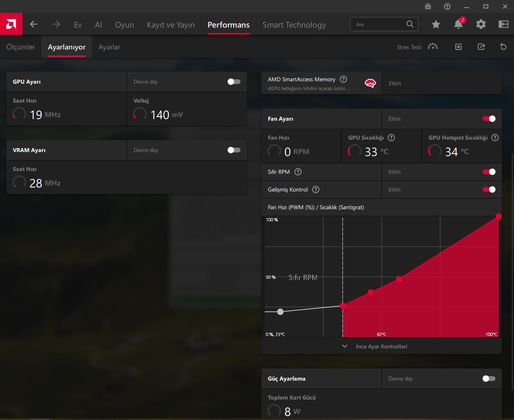Go forward with the right arrow
Image resolution: width=514 pixels, height=420 pixels.
pyautogui.click(x=56, y=24)
